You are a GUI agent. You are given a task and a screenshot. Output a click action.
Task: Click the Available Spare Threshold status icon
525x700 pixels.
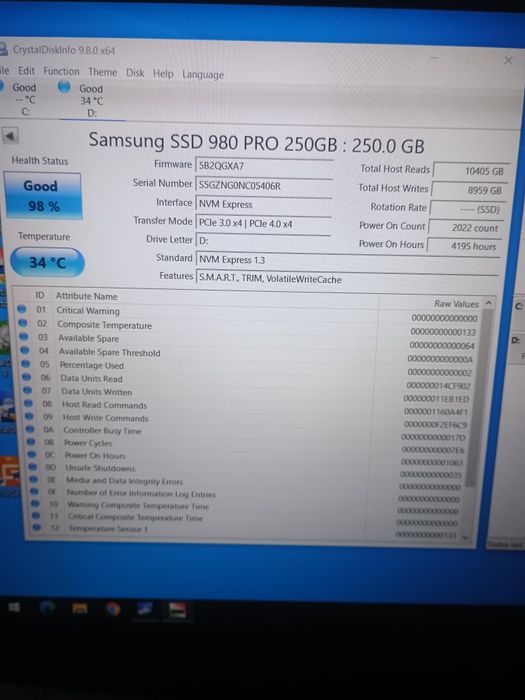click(x=25, y=350)
